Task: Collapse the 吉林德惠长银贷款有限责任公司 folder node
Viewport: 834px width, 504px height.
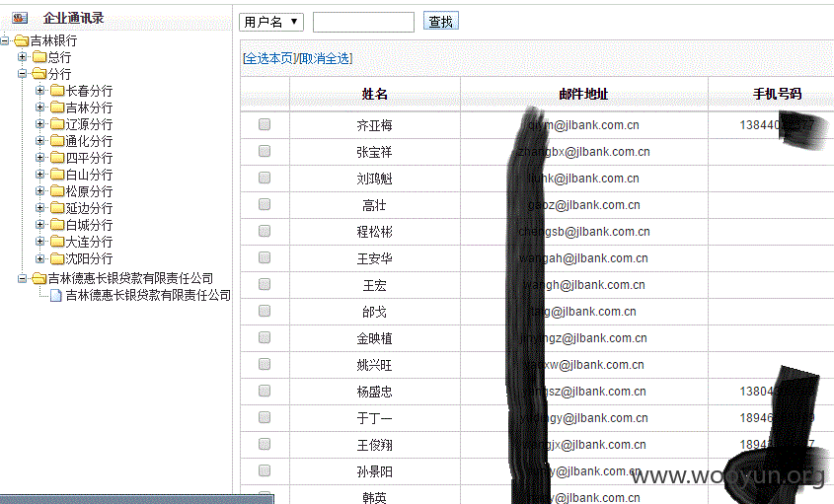Action: (22, 278)
